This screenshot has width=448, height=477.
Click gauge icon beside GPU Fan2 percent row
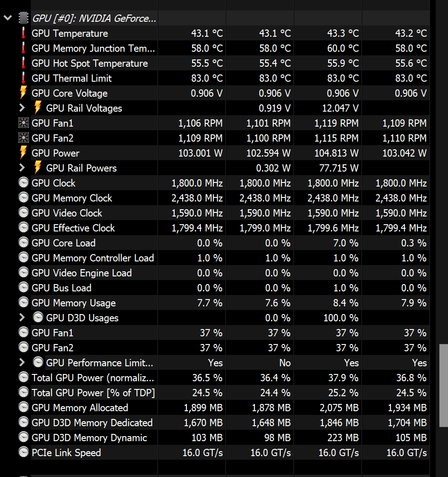coord(24,347)
